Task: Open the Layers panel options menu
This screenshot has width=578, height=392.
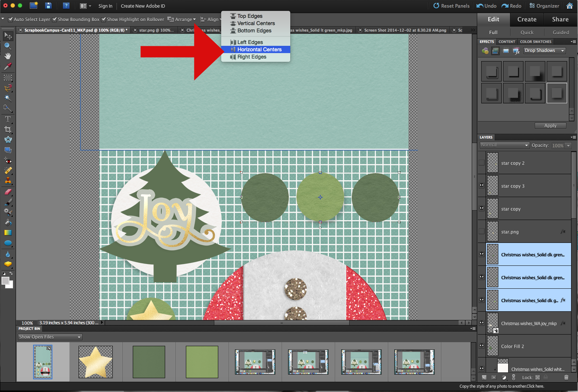Action: click(x=573, y=137)
